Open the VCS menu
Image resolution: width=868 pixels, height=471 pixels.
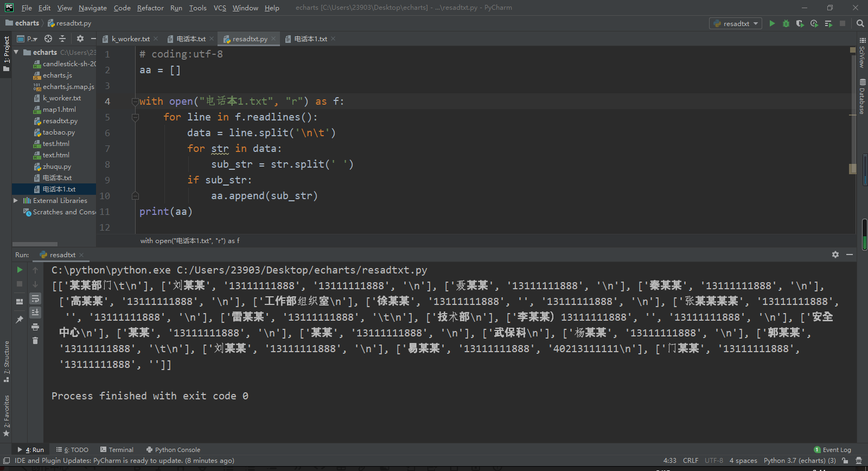(220, 8)
